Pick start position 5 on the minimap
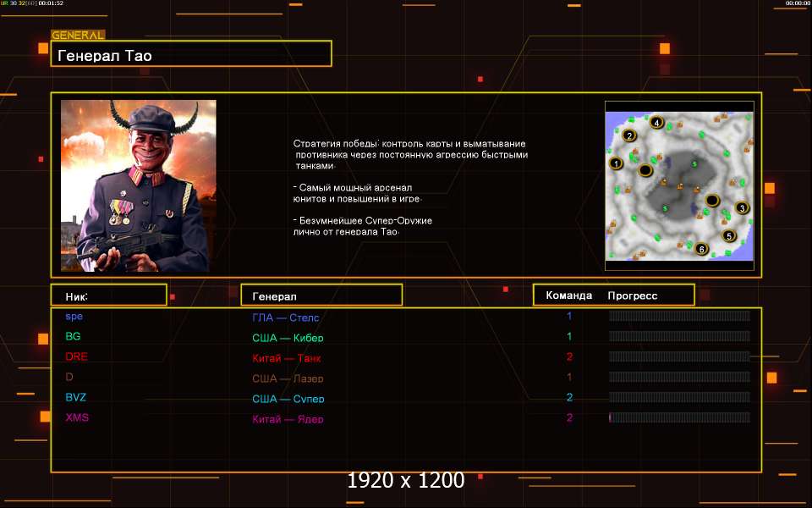 [728, 236]
